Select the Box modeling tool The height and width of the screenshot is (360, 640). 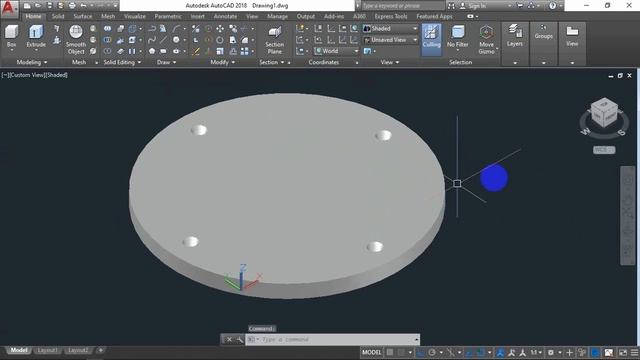tap(11, 36)
